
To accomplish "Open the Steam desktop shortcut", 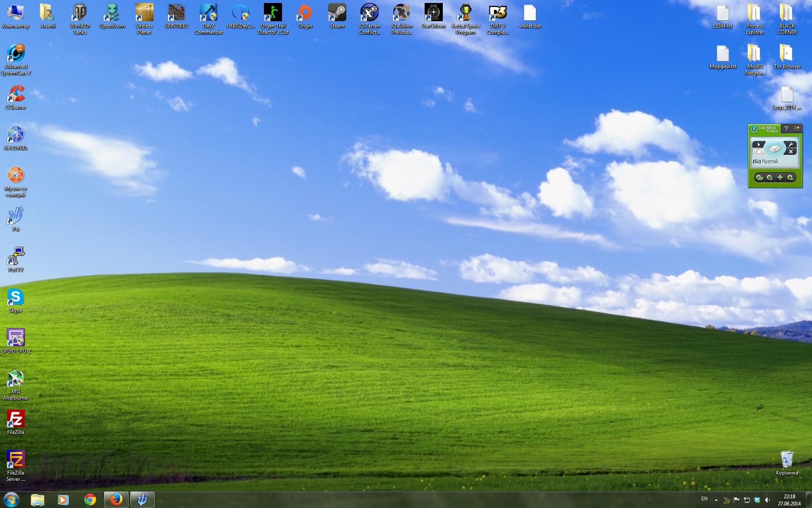I will pyautogui.click(x=337, y=16).
